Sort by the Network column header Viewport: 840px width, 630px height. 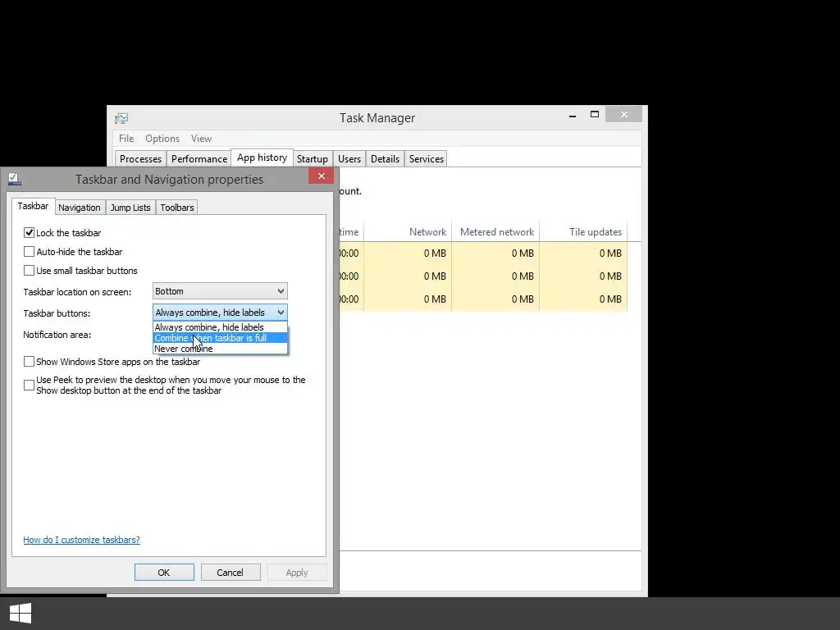[408, 231]
